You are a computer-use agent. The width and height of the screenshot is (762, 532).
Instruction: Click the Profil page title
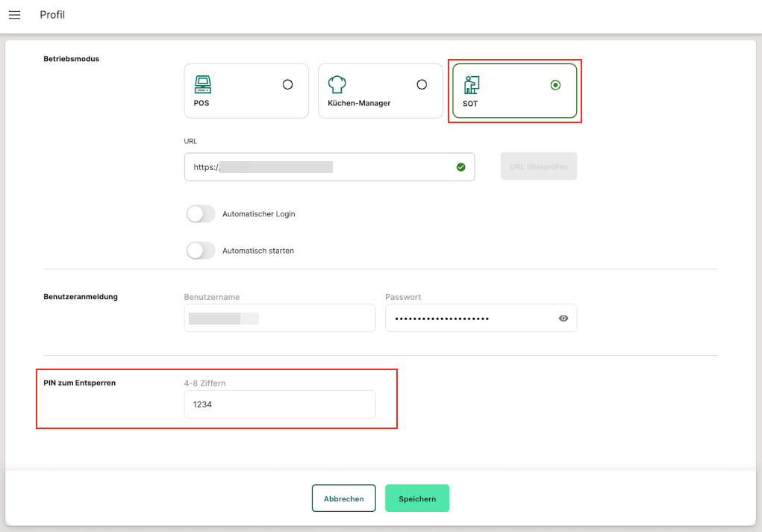(x=52, y=15)
